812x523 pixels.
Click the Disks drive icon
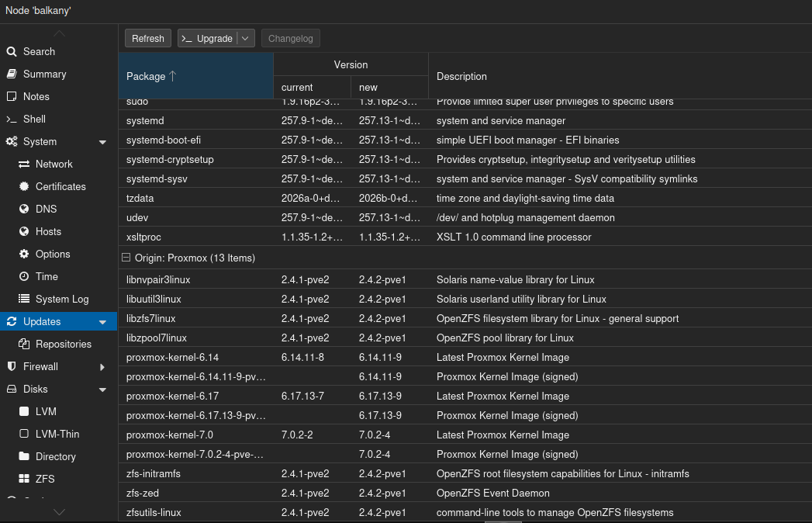(x=12, y=389)
